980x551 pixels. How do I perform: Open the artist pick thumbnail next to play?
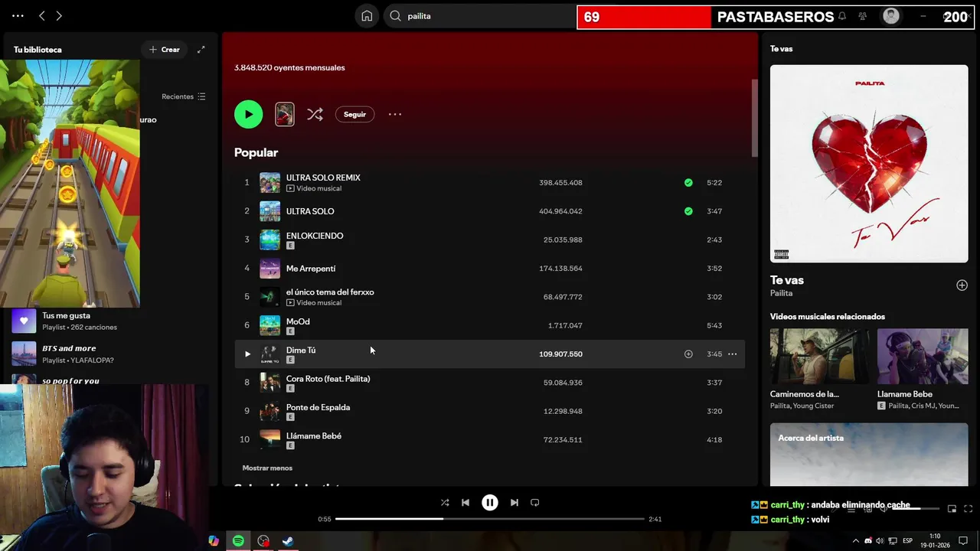click(x=284, y=114)
